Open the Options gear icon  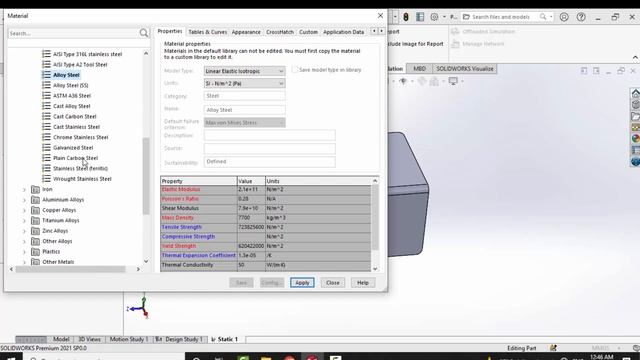tap(434, 17)
